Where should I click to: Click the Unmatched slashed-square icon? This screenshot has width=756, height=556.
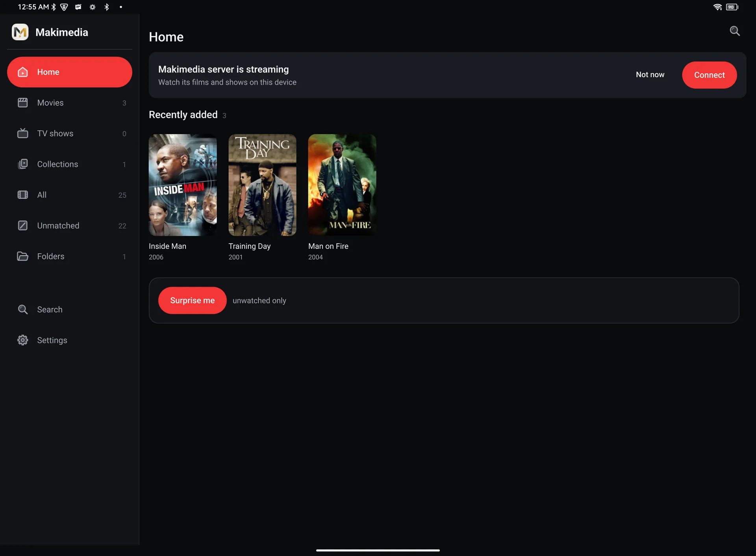coord(23,225)
